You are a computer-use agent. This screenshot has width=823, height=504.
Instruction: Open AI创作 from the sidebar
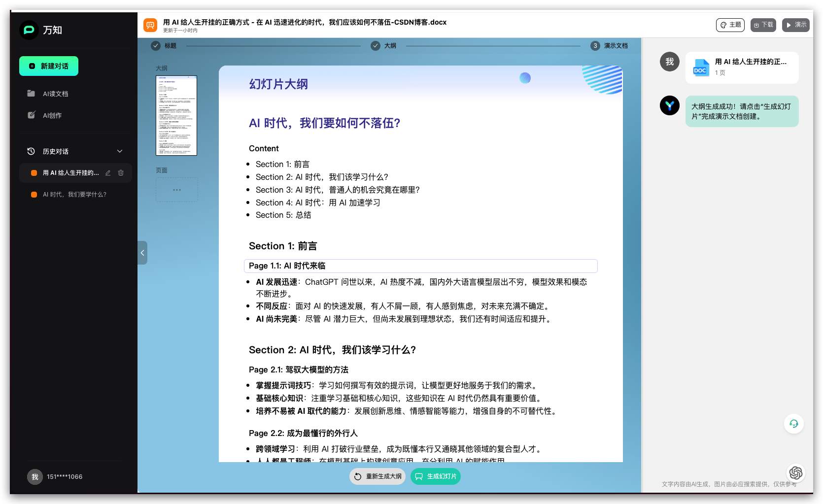click(52, 115)
